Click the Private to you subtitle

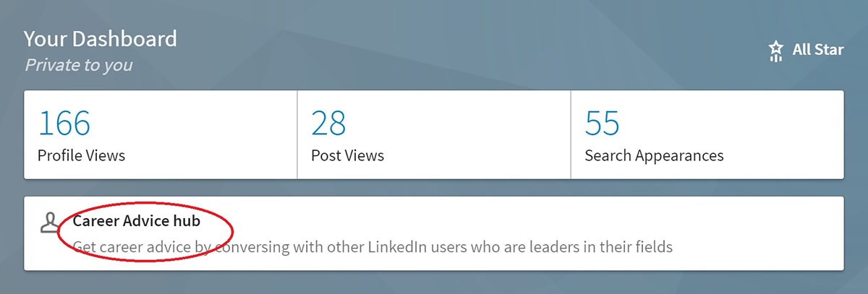79,65
